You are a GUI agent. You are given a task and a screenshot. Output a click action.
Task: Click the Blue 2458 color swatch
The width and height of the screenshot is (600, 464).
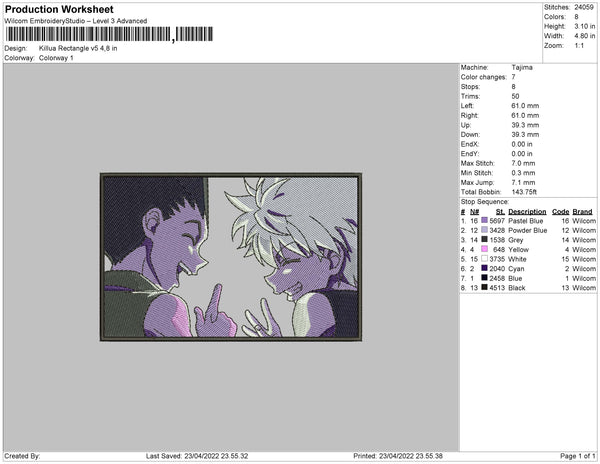(x=484, y=278)
